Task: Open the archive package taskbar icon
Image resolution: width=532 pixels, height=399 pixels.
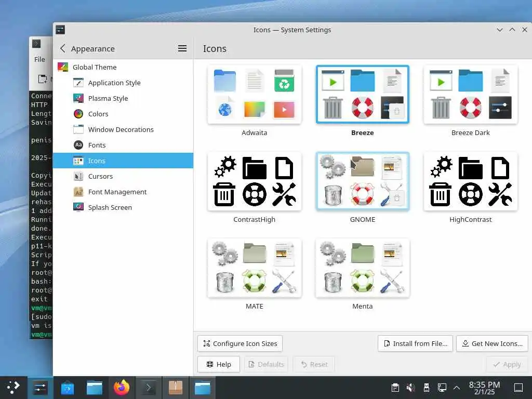Action: [x=176, y=388]
